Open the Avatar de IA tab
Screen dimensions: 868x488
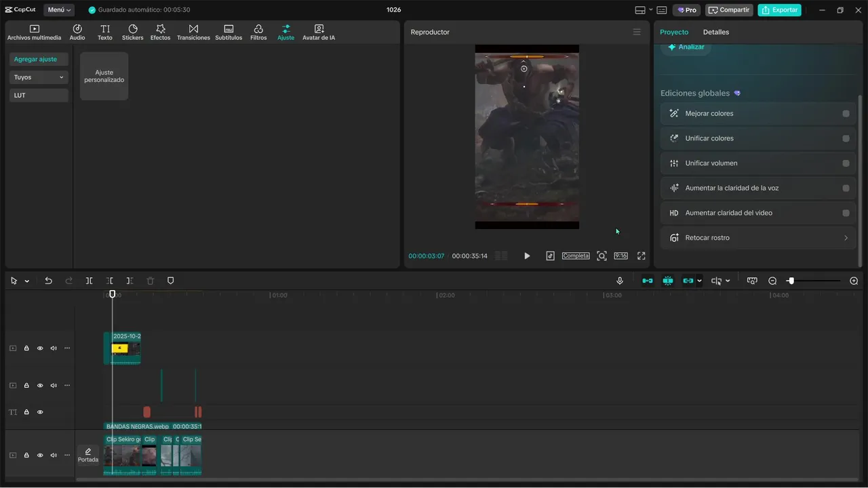319,33
